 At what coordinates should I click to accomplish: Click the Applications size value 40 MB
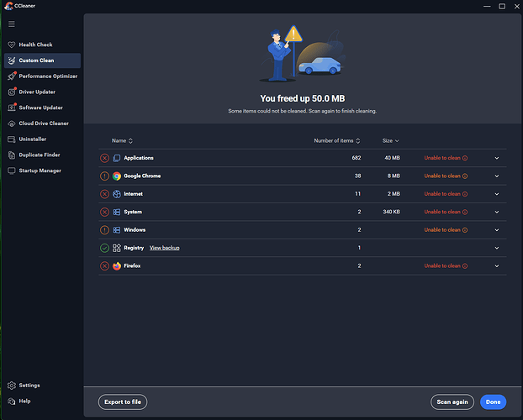(392, 158)
